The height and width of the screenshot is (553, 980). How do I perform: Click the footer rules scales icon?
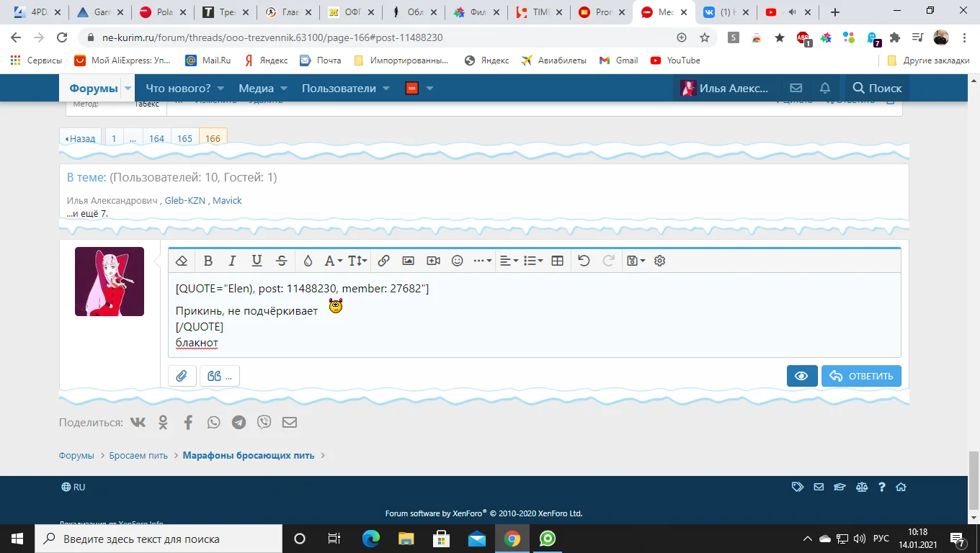pyautogui.click(x=862, y=487)
